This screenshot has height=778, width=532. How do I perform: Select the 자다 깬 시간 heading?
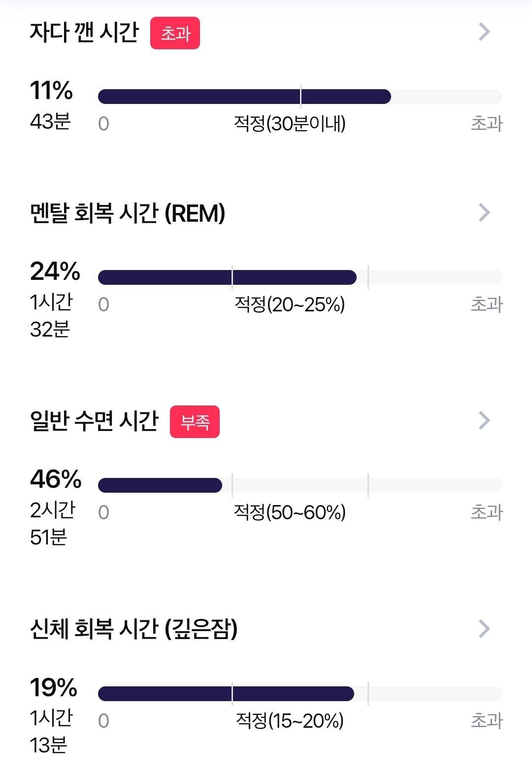(84, 32)
